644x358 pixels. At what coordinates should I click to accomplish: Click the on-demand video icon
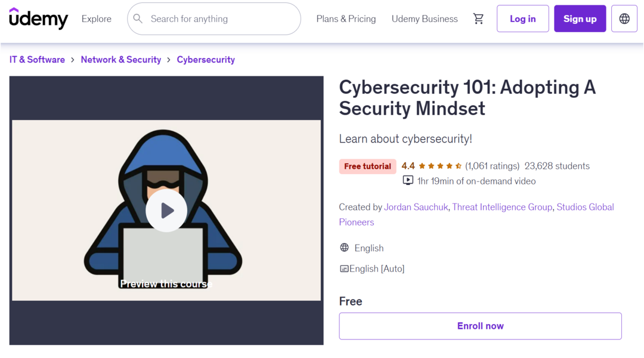(x=408, y=180)
